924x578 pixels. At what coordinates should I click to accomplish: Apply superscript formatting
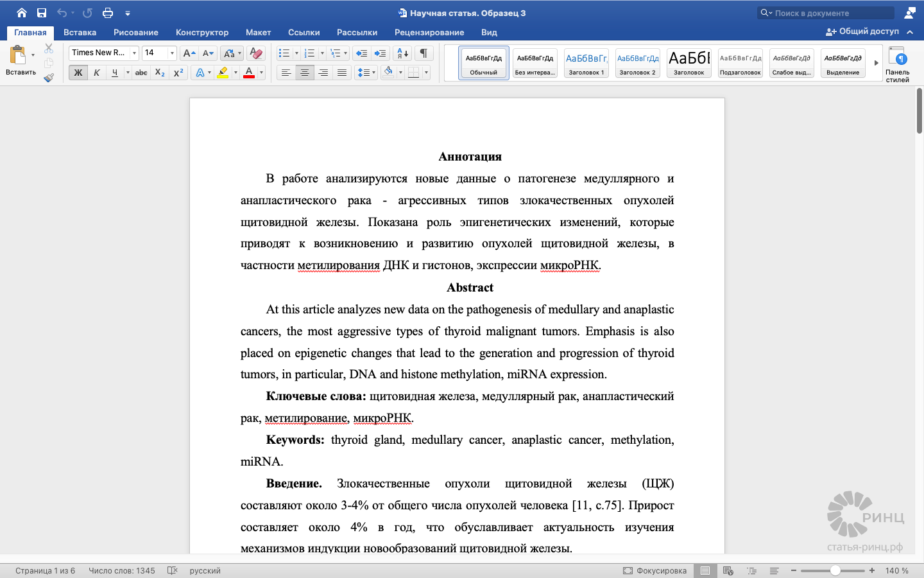(178, 73)
